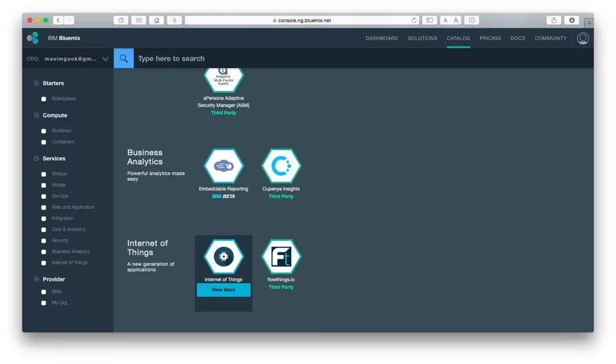Show the Safari sidebar icon

pyautogui.click(x=429, y=20)
